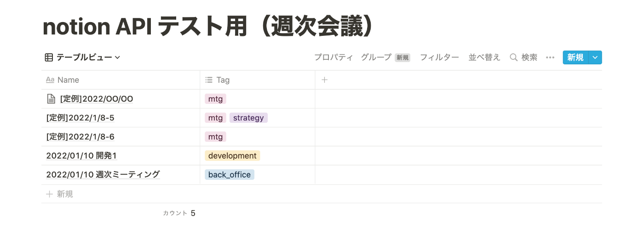The width and height of the screenshot is (644, 240).
Task: Open the row [定例]2022/1/8-6
Action: (x=80, y=137)
